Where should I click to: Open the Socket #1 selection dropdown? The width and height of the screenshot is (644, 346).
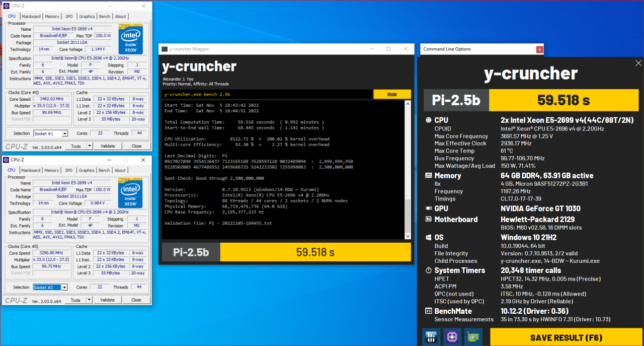pos(64,133)
